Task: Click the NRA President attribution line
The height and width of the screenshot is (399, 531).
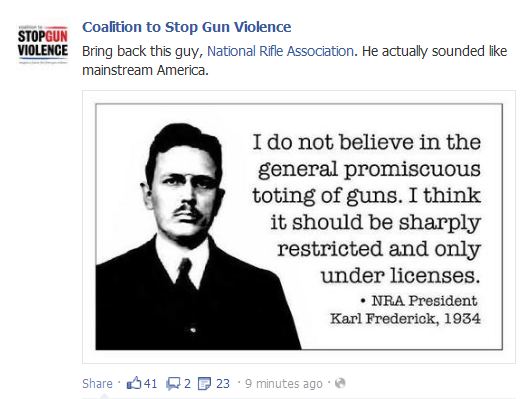Action: [420, 300]
